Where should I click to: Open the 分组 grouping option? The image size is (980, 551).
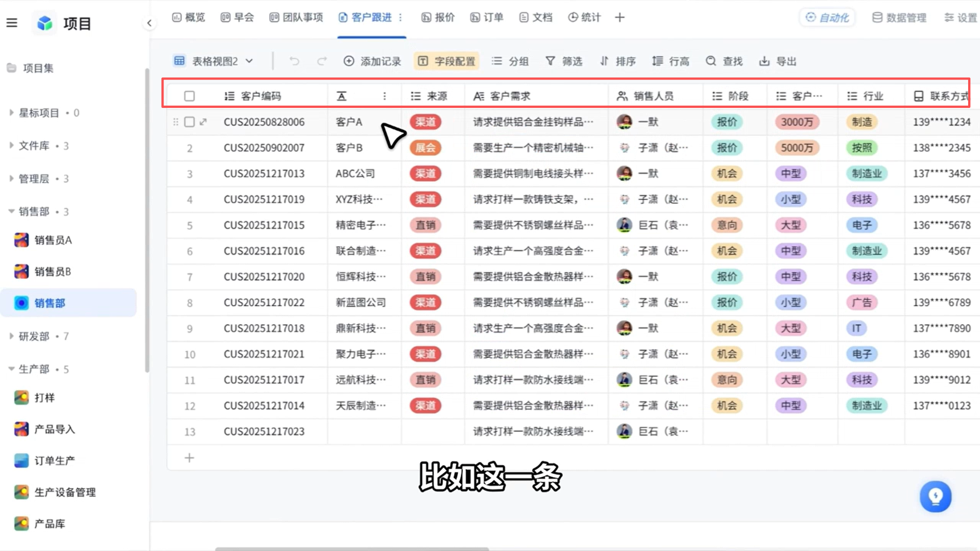point(510,61)
